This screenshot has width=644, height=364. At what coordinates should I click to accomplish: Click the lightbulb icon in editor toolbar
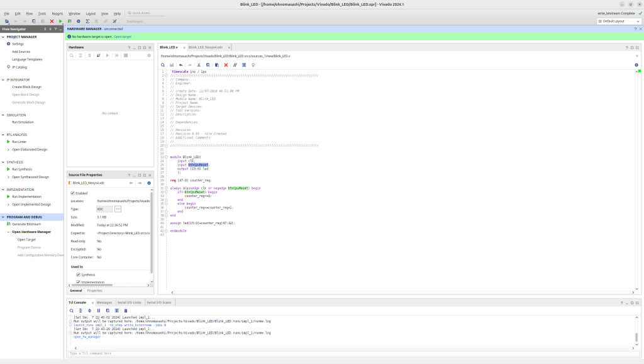253,65
